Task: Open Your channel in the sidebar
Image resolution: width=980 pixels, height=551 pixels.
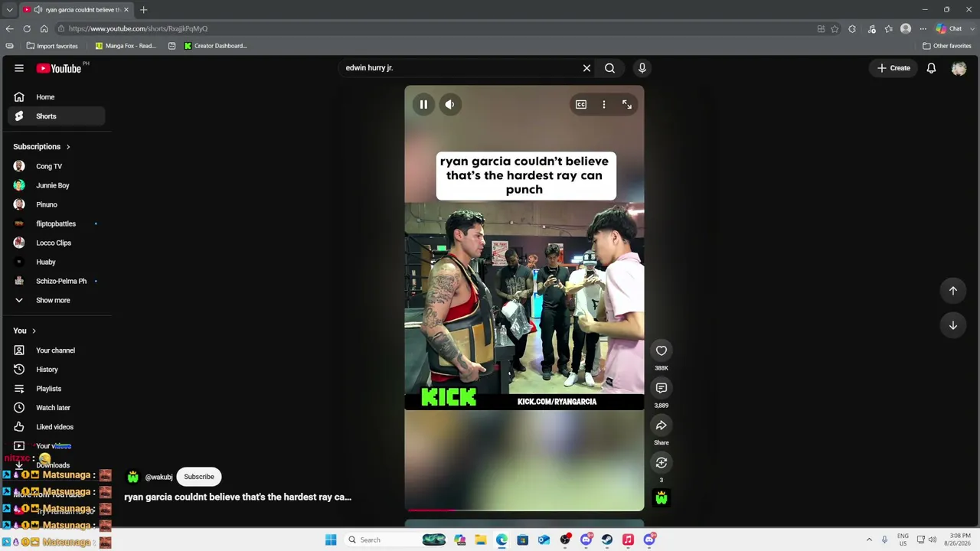Action: coord(56,350)
